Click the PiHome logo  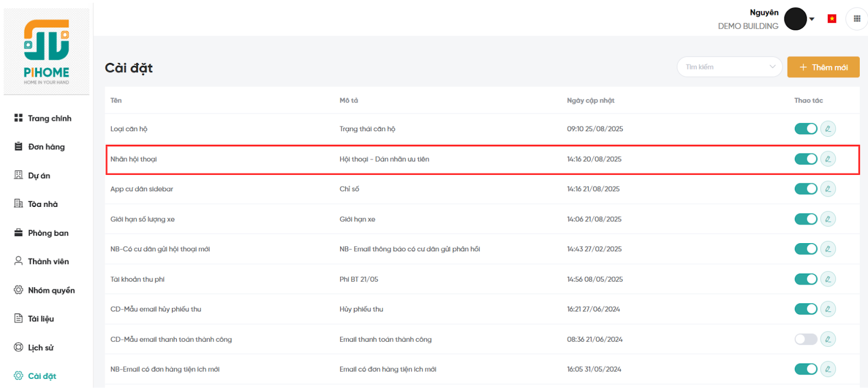(47, 52)
